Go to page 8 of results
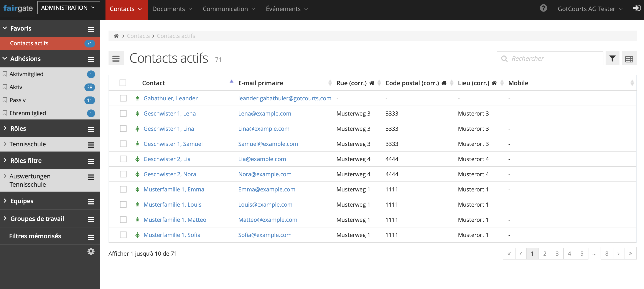644x289 pixels. click(x=606, y=253)
